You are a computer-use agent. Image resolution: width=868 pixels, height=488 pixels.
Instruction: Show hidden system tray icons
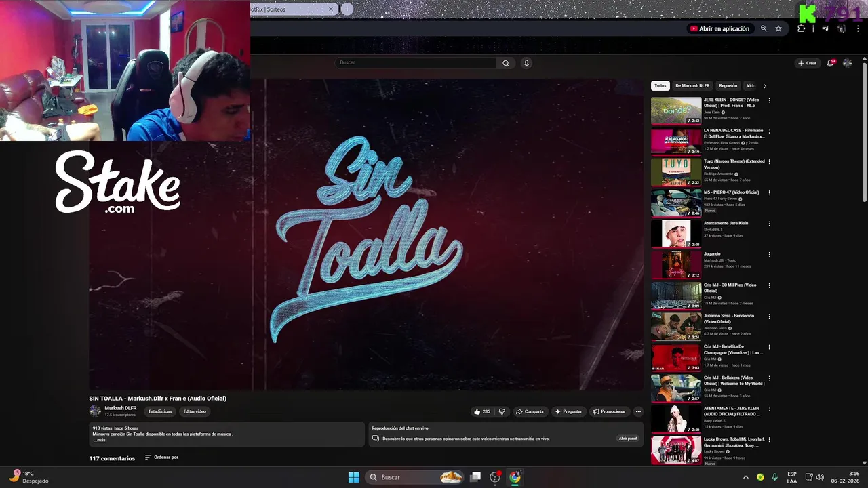[x=746, y=477]
